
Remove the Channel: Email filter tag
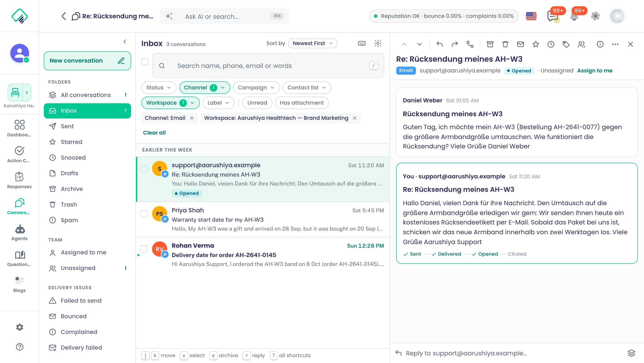coord(192,118)
